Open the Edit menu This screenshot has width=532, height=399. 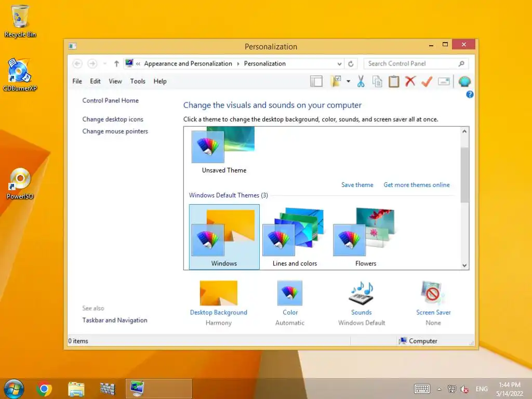pyautogui.click(x=95, y=82)
